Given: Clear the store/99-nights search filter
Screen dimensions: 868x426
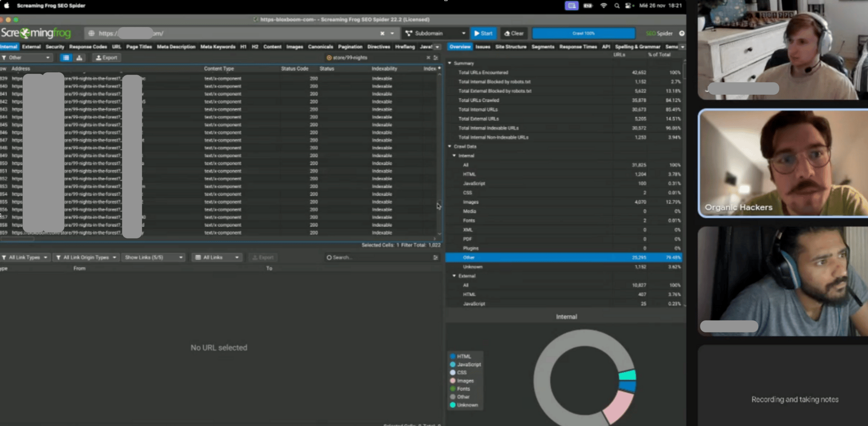Looking at the screenshot, I should click(428, 58).
